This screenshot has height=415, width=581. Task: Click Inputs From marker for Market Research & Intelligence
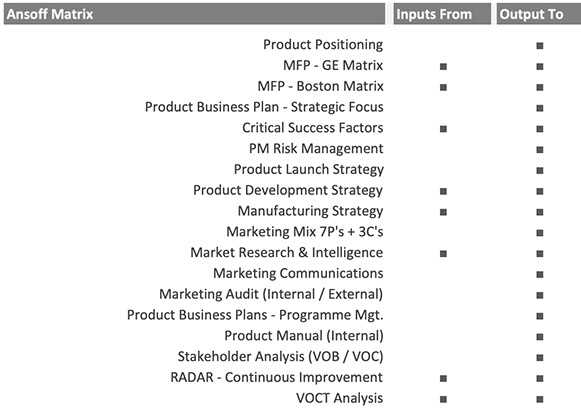(x=443, y=254)
